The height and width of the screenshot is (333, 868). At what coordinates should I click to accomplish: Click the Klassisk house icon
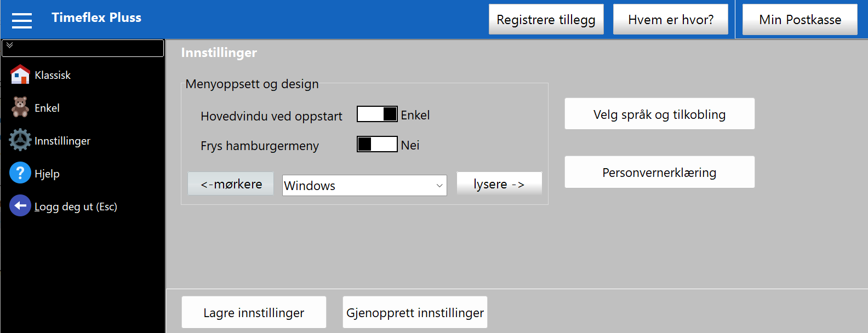[20, 75]
